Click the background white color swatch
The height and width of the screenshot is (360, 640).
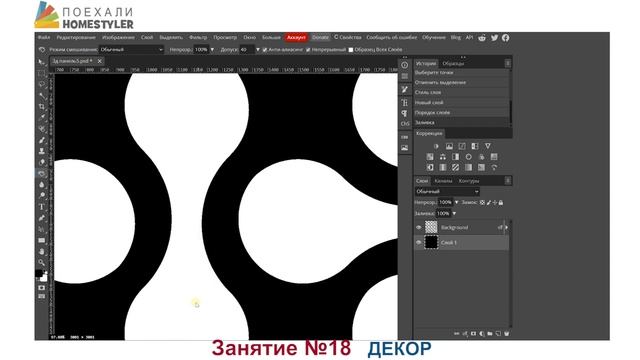(x=44, y=278)
